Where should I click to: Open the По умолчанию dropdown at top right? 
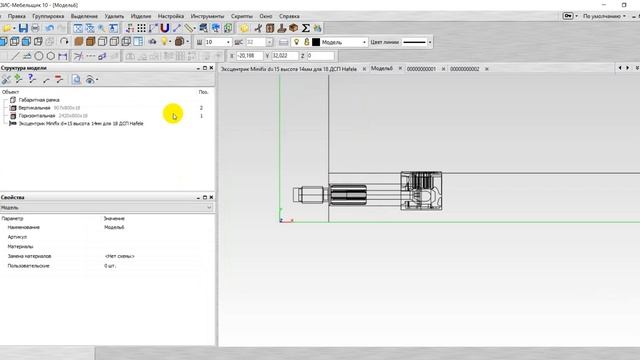point(604,16)
